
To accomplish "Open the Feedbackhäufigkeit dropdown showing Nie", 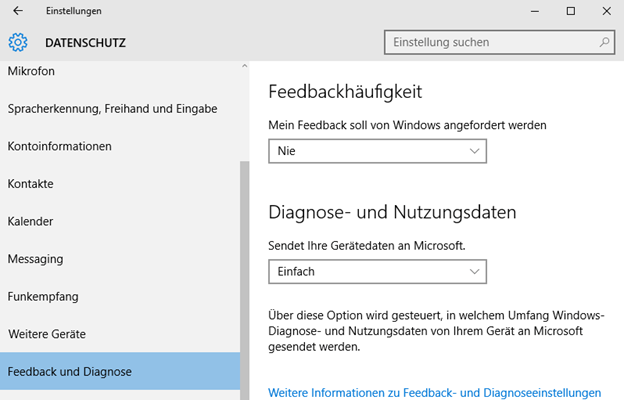I will 377,151.
